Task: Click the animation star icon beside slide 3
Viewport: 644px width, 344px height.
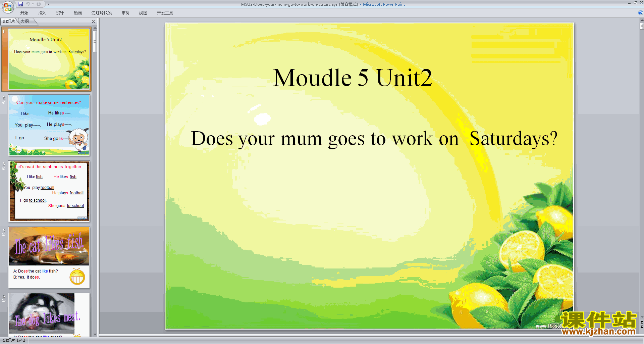Action: (x=4, y=168)
